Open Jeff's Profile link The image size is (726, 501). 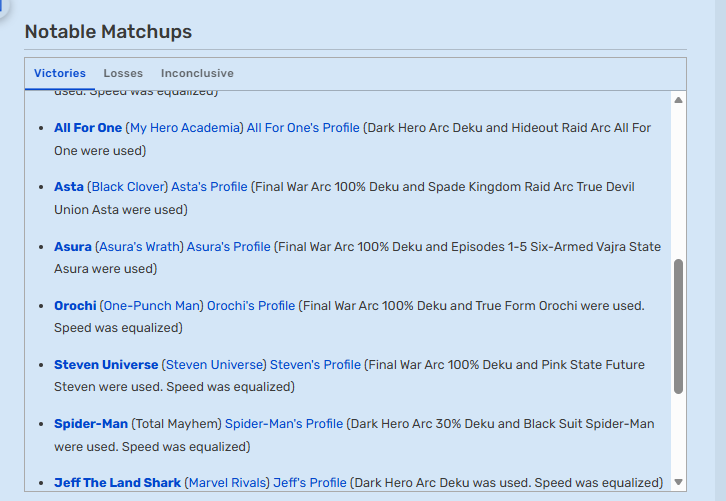310,482
